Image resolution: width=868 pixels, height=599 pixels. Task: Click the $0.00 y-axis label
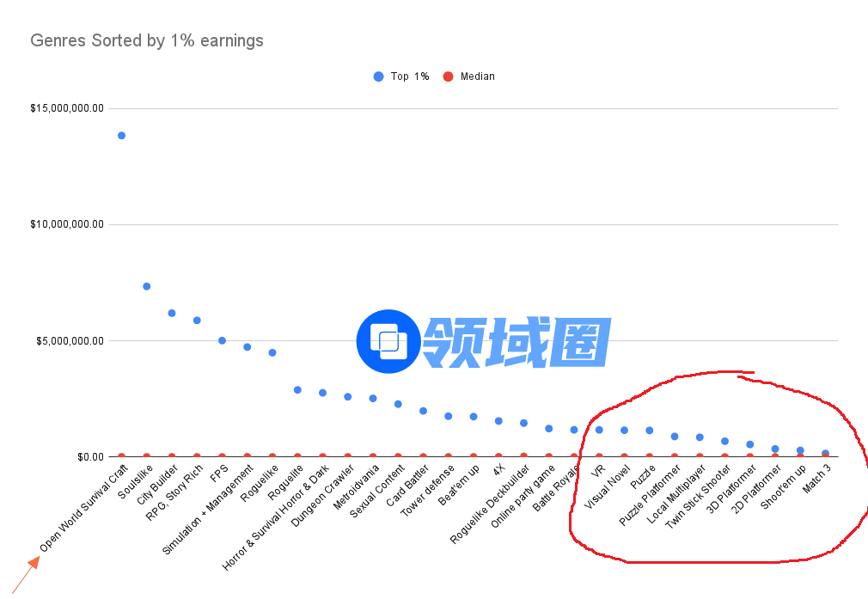pos(88,456)
